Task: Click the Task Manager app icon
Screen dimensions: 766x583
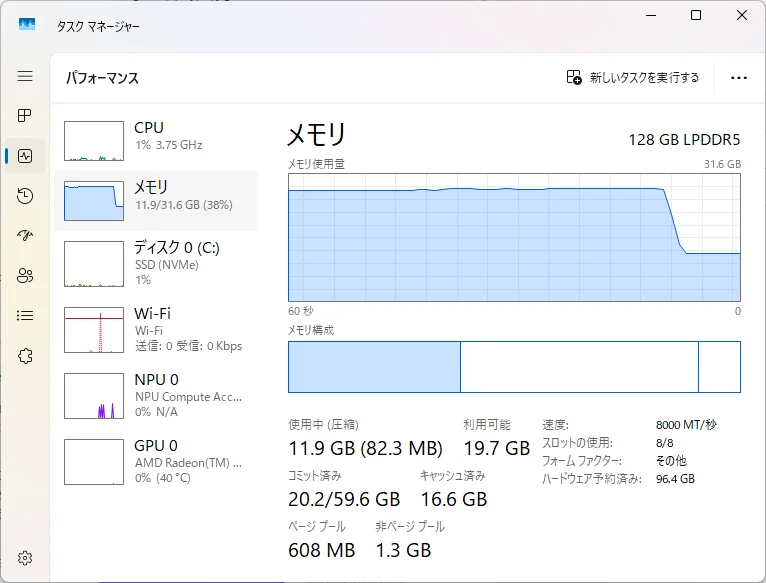Action: [27, 24]
